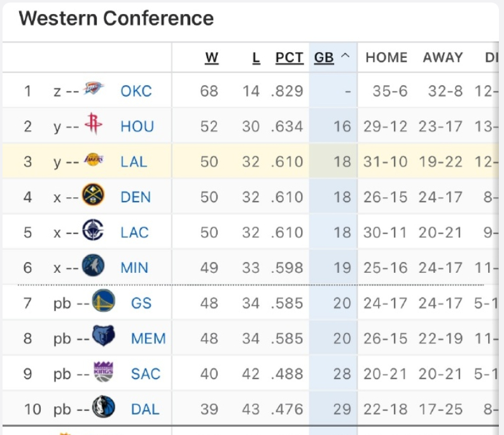
Task: Sort standings by the GB column
Action: point(325,57)
